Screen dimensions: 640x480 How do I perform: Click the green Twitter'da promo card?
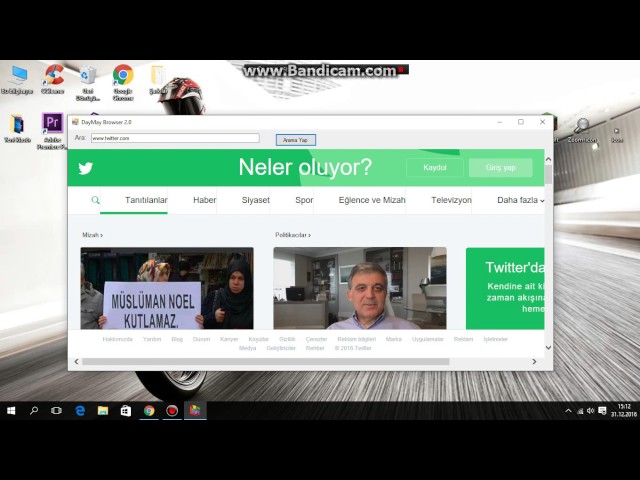pyautogui.click(x=505, y=288)
